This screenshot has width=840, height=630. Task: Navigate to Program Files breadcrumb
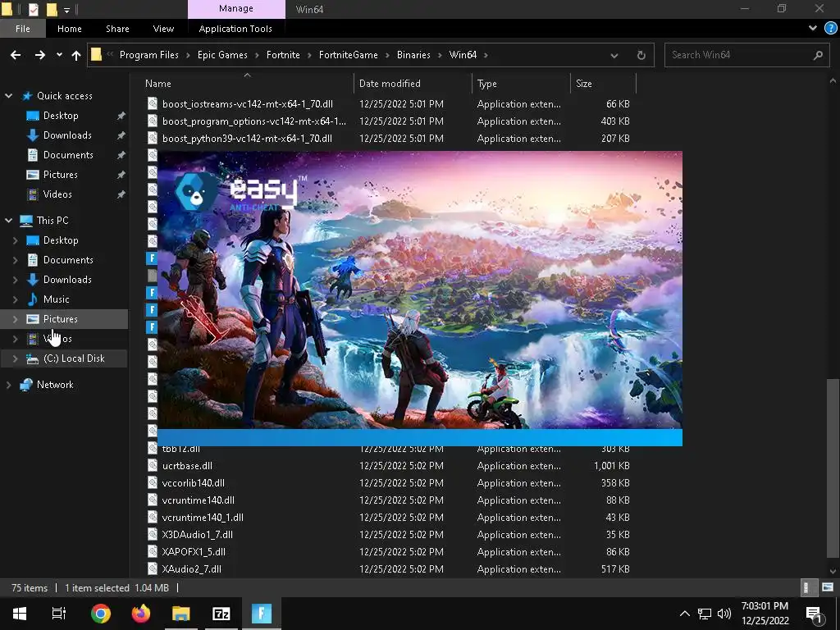[149, 55]
